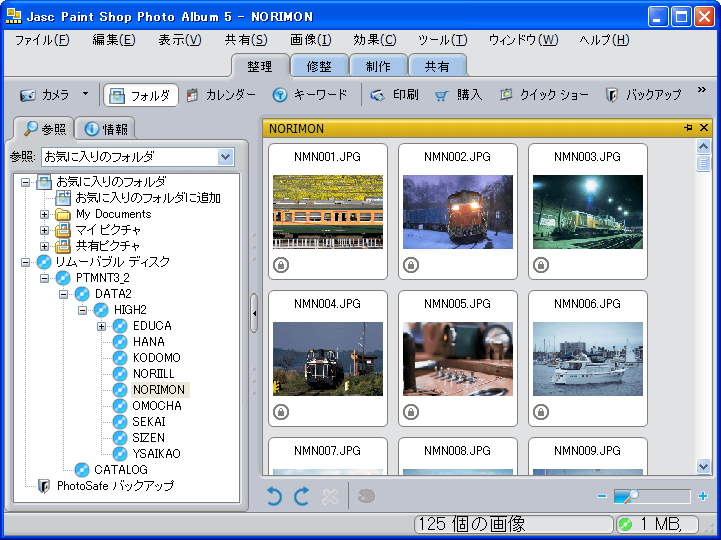Viewport: 721px width, 540px height.
Task: Pin the NORIMON panel with pushpin
Action: click(x=688, y=127)
